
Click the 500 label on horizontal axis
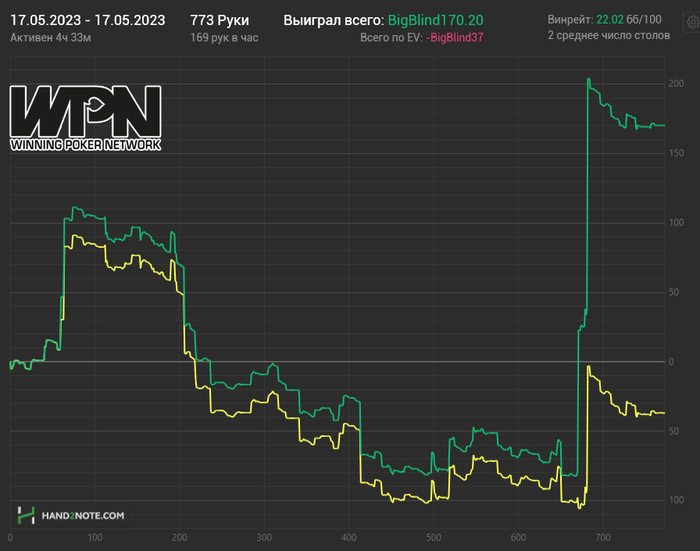[x=433, y=537]
